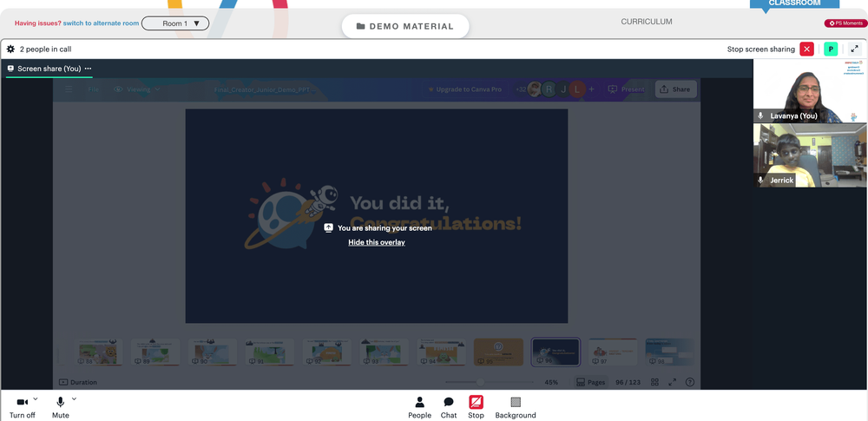Click Upgrade to Canva Pro button
The image size is (868, 421).
pos(464,89)
